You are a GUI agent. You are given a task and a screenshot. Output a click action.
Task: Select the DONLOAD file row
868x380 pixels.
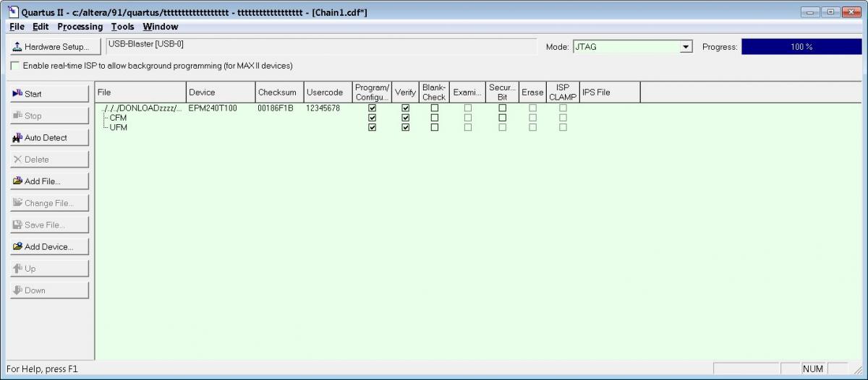[142, 108]
